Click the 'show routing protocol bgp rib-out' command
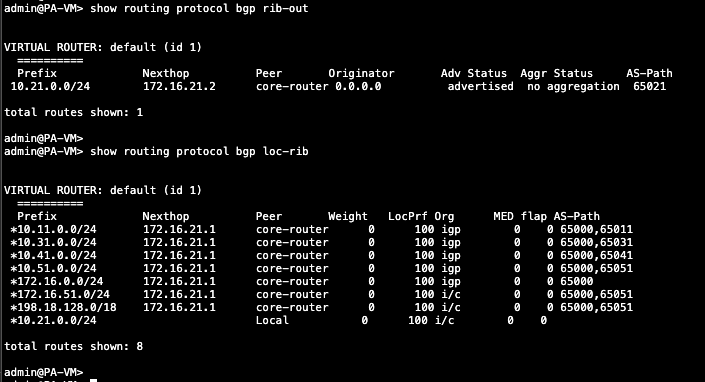Image resolution: width=705 pixels, height=382 pixels. [199, 9]
